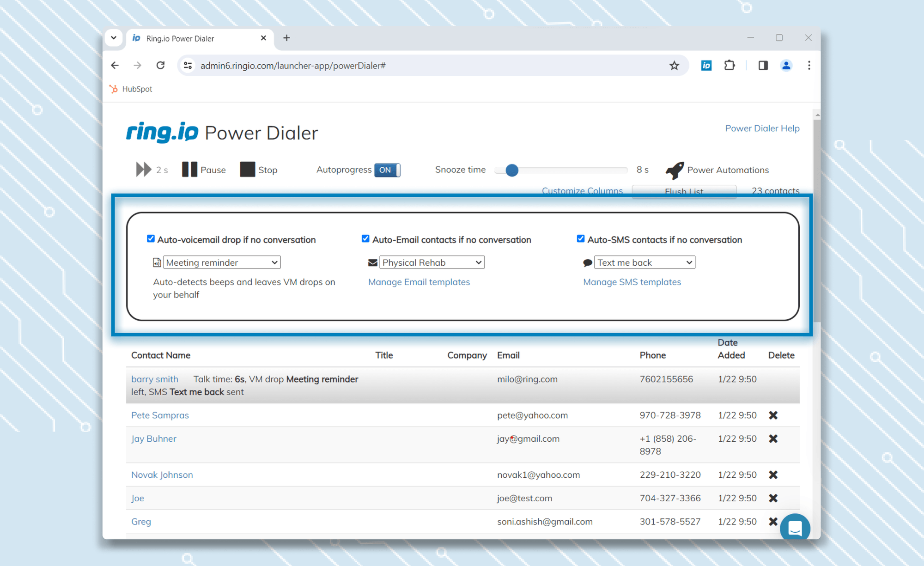924x566 pixels.
Task: Open the Novak Johnson contact
Action: 162,475
